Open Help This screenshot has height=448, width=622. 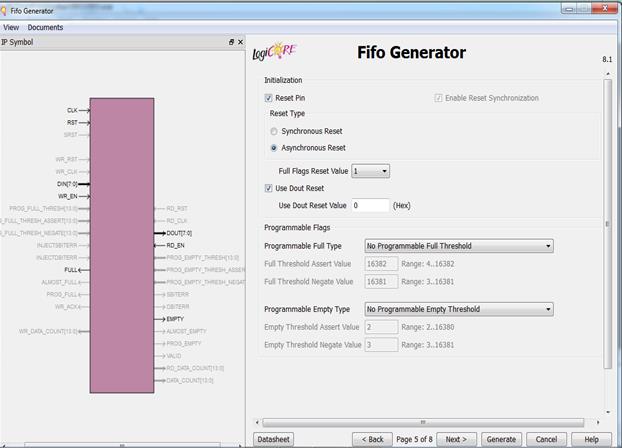coord(591,439)
